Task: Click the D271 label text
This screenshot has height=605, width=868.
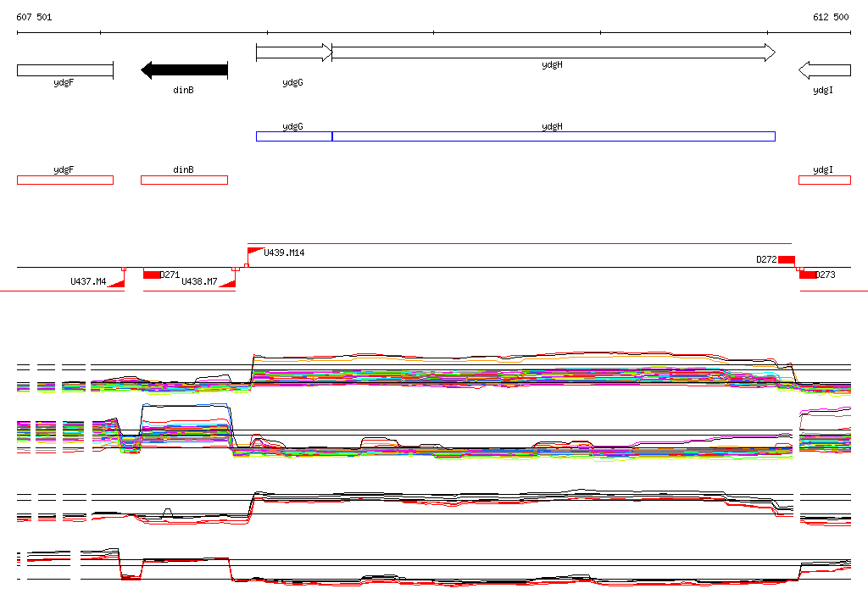Action: tap(170, 275)
